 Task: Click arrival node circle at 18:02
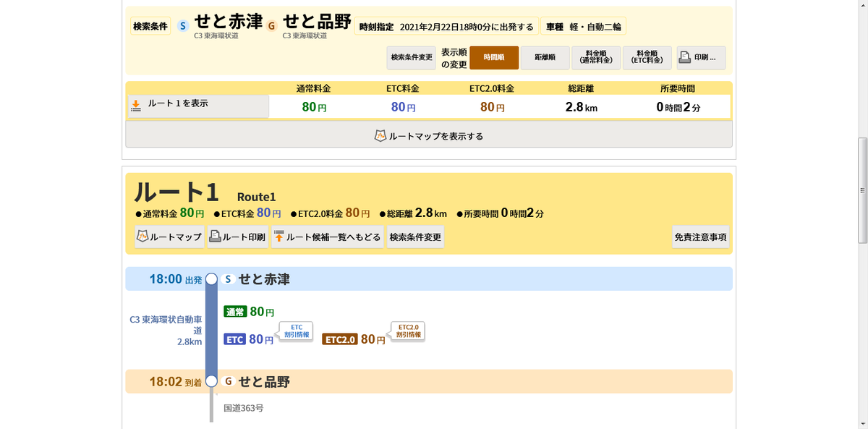click(x=211, y=381)
